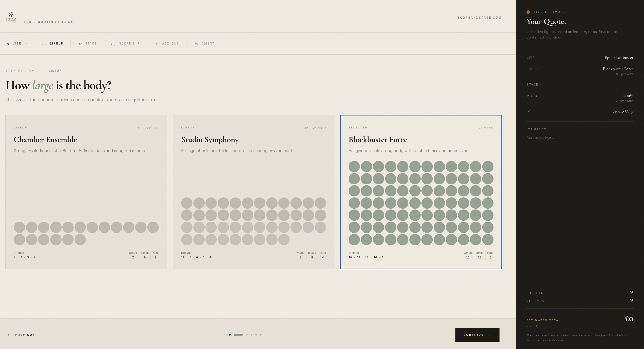Click the last progress dot
The image size is (644, 349).
260,335
